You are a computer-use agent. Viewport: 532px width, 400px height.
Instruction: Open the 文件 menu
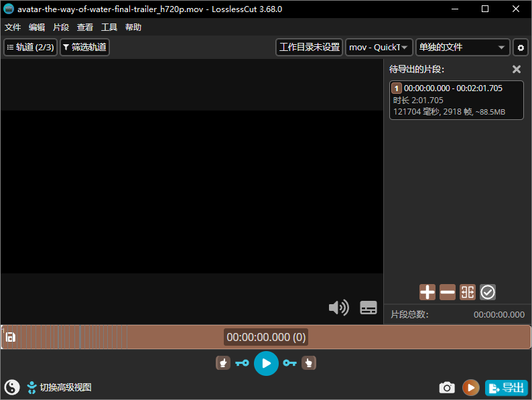point(13,27)
